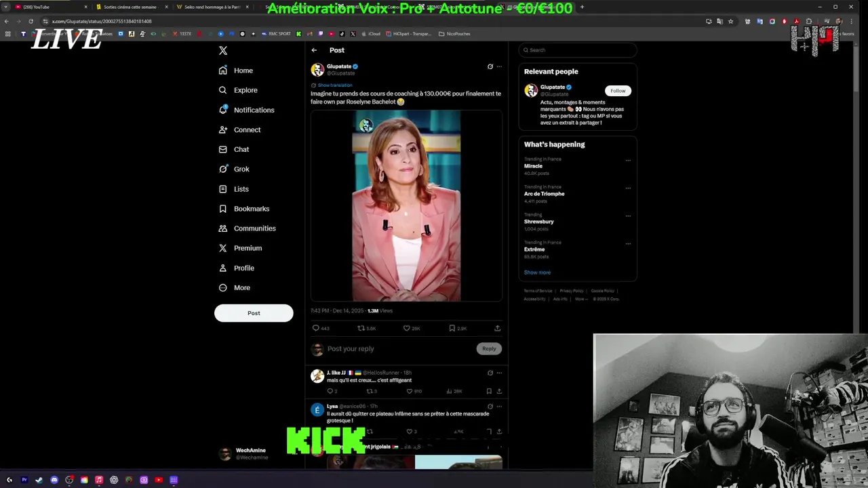
Task: Repost the main post with 5.6K reposts
Action: (366, 328)
